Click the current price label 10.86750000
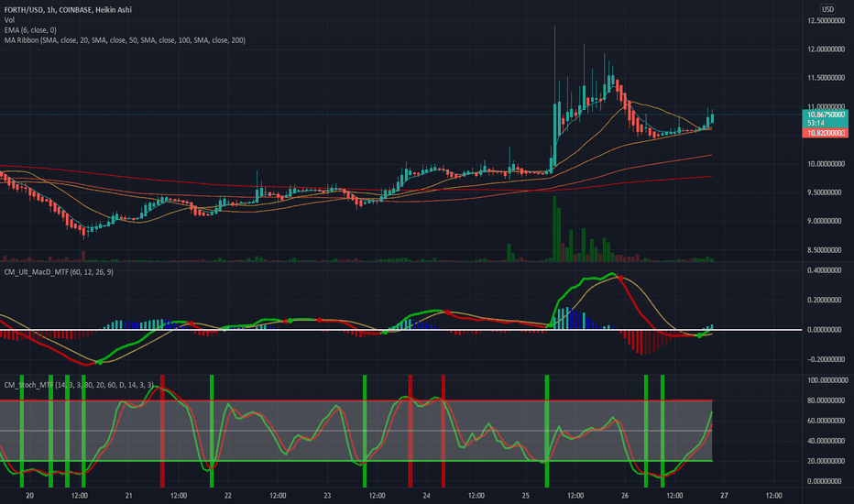 pyautogui.click(x=825, y=115)
